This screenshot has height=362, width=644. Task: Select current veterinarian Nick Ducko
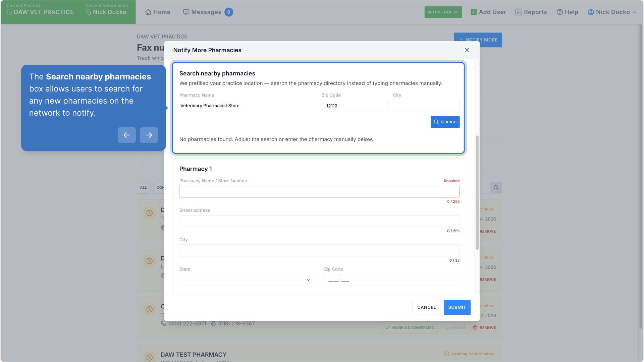pyautogui.click(x=106, y=12)
